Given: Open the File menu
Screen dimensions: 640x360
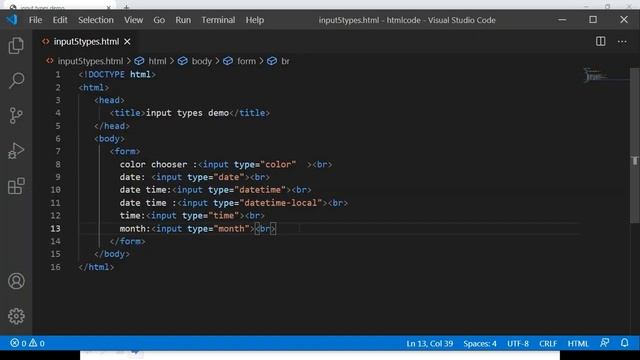Looking at the screenshot, I should pos(36,20).
